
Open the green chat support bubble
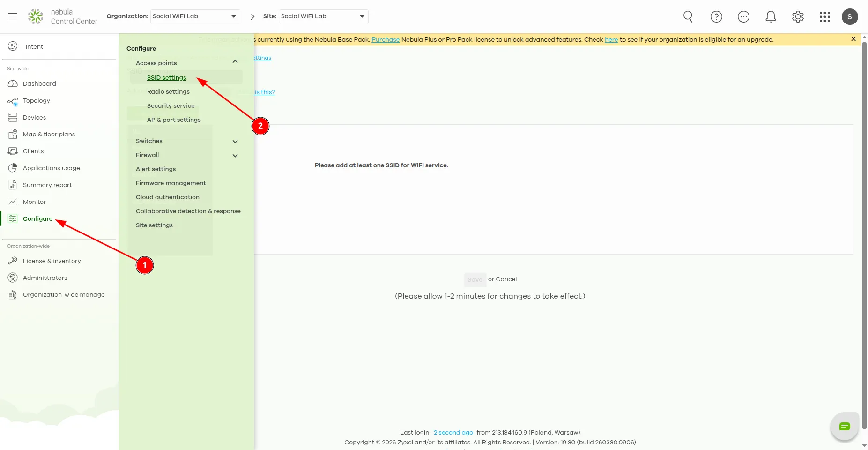point(845,426)
